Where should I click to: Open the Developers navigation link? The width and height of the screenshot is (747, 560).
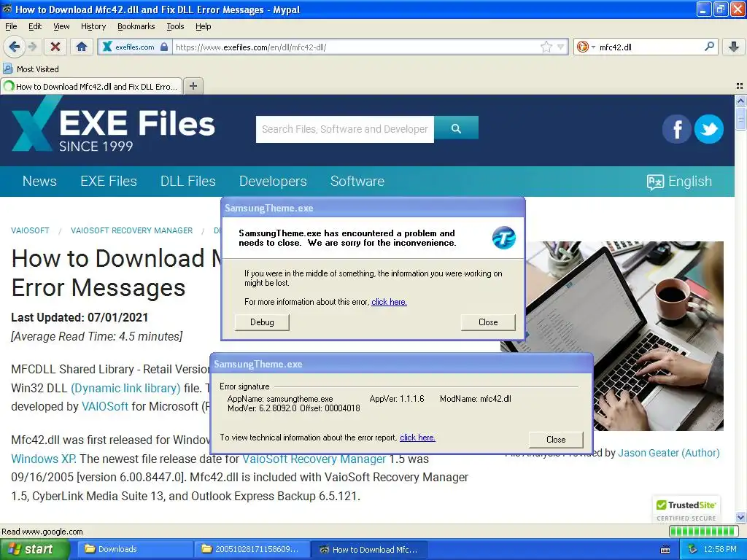273,181
